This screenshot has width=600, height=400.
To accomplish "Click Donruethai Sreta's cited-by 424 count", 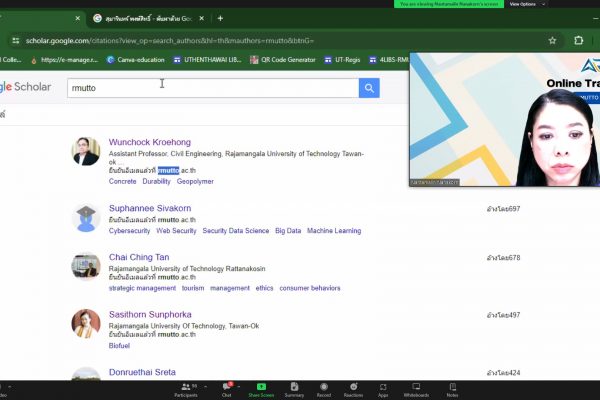I will [x=504, y=373].
